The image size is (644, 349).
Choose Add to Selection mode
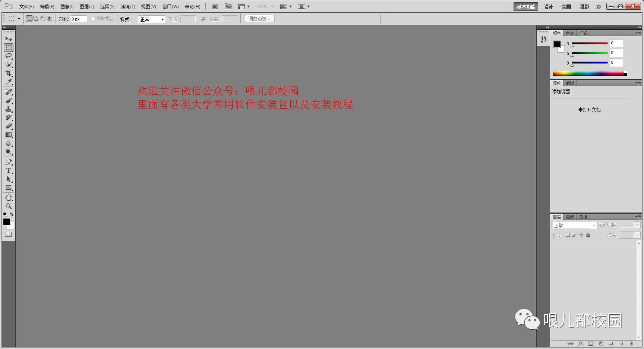36,19
